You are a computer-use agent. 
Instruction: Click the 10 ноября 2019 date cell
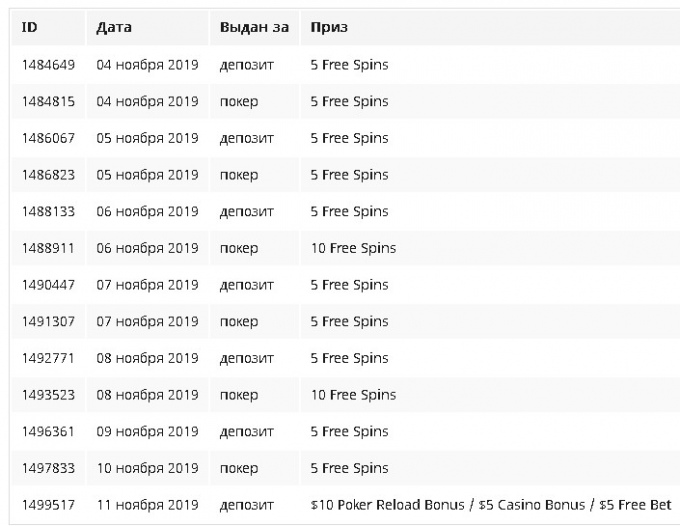[147, 468]
